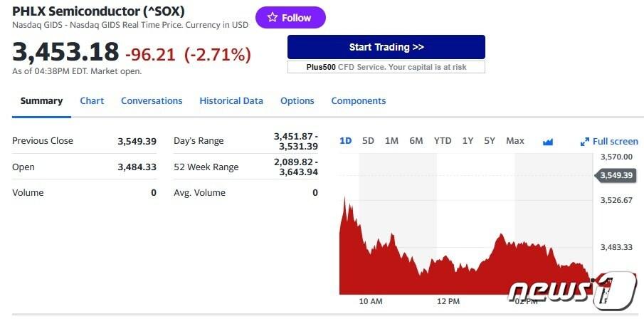
Task: Select the Options tab
Action: (297, 101)
